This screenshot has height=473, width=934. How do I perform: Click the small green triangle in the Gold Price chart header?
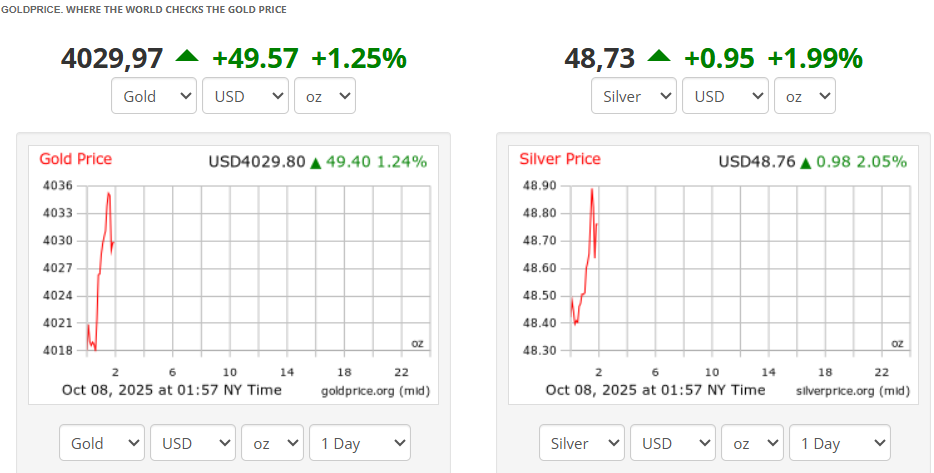pos(316,162)
